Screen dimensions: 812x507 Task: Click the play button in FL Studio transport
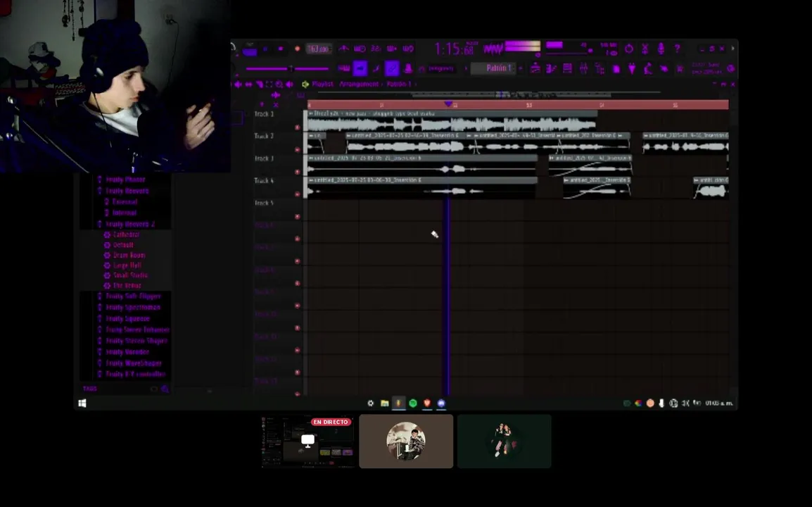tap(265, 49)
